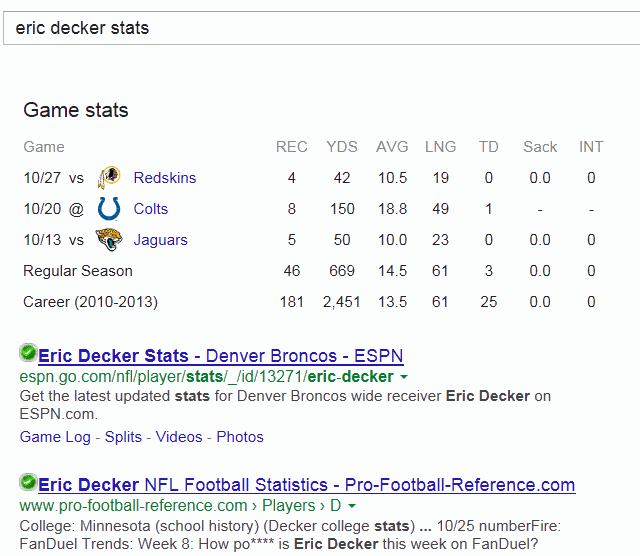
Task: Expand dropdown arrow after espn.go.com URL
Action: [404, 377]
